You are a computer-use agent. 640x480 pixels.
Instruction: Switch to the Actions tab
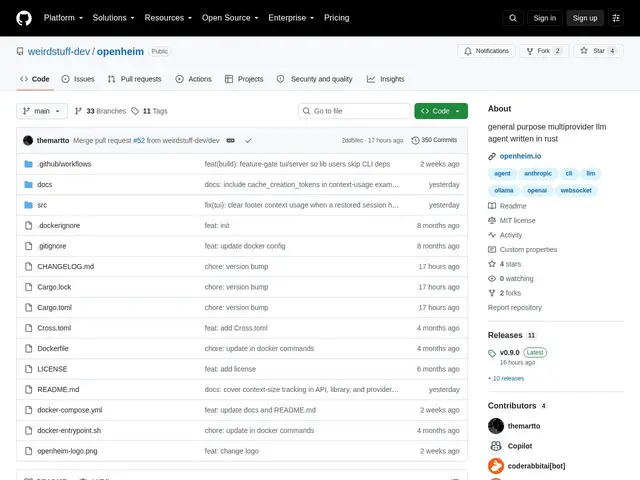(193, 79)
